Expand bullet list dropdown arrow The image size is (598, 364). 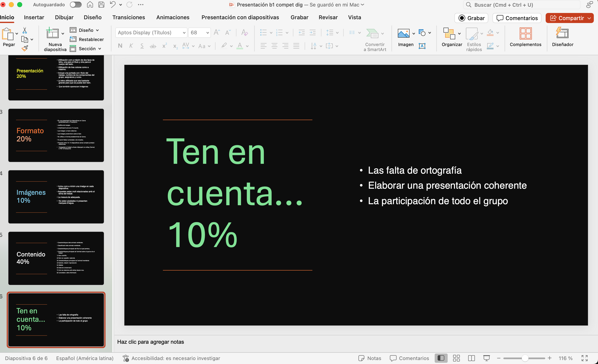(x=271, y=32)
